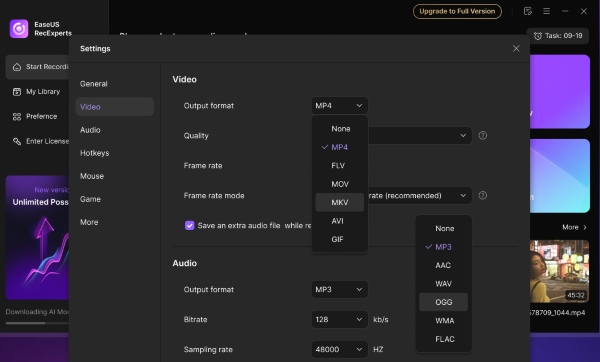This screenshot has height=362, width=600.
Task: Open the 45:32 recording thumbnail
Action: [559, 271]
